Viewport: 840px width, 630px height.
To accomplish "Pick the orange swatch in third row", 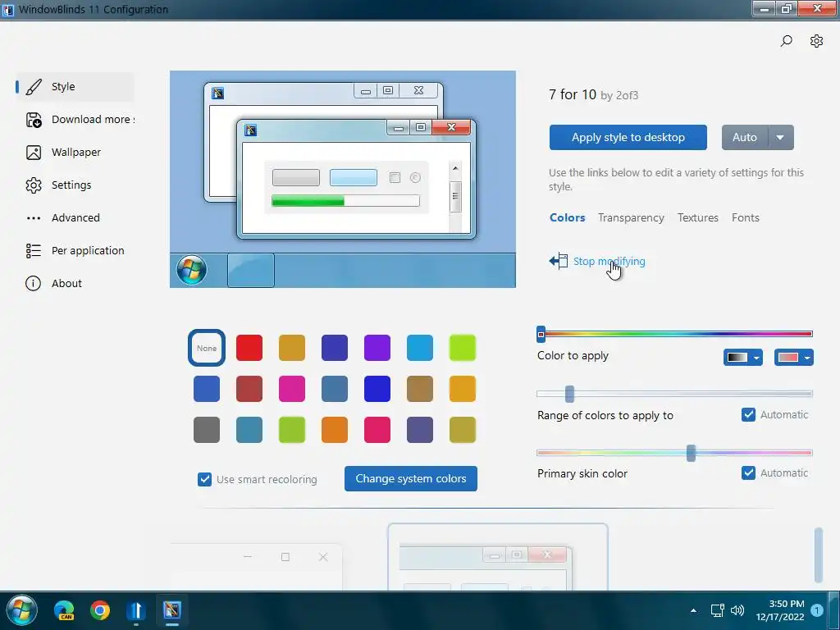I will [335, 430].
